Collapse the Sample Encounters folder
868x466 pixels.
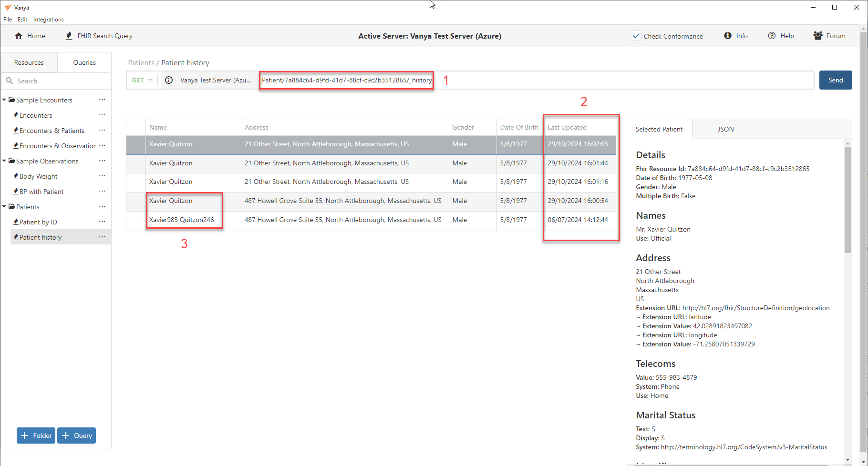[x=4, y=100]
